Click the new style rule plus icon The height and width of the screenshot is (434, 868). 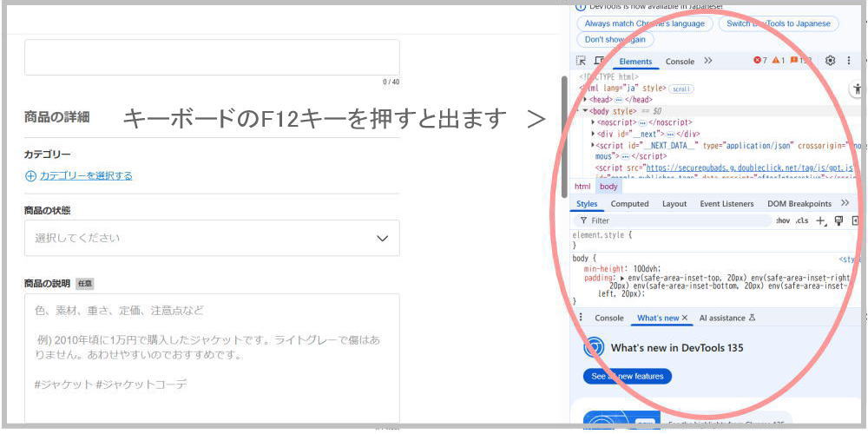pos(821,220)
